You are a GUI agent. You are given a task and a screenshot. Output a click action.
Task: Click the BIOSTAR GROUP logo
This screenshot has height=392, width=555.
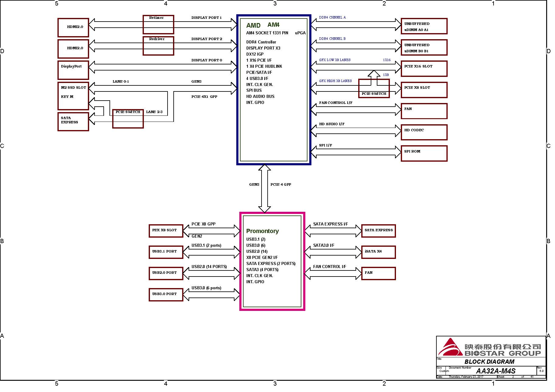[490, 347]
